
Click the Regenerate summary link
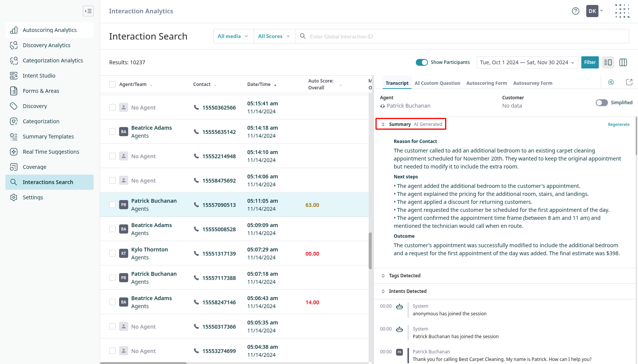click(618, 124)
